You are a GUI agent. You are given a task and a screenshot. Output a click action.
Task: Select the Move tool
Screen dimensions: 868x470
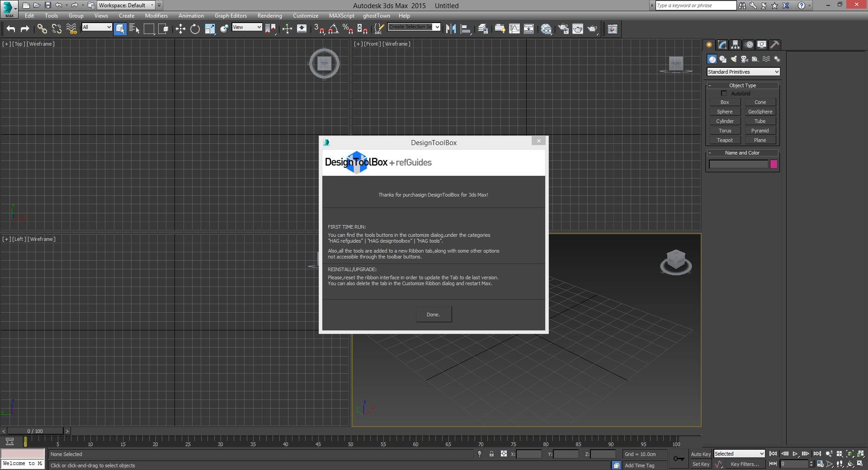[180, 29]
